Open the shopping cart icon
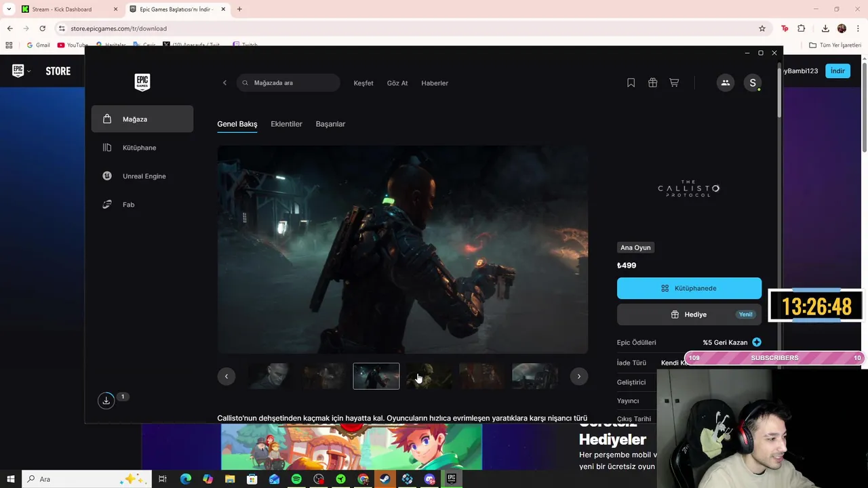Image resolution: width=868 pixels, height=488 pixels. (x=674, y=83)
